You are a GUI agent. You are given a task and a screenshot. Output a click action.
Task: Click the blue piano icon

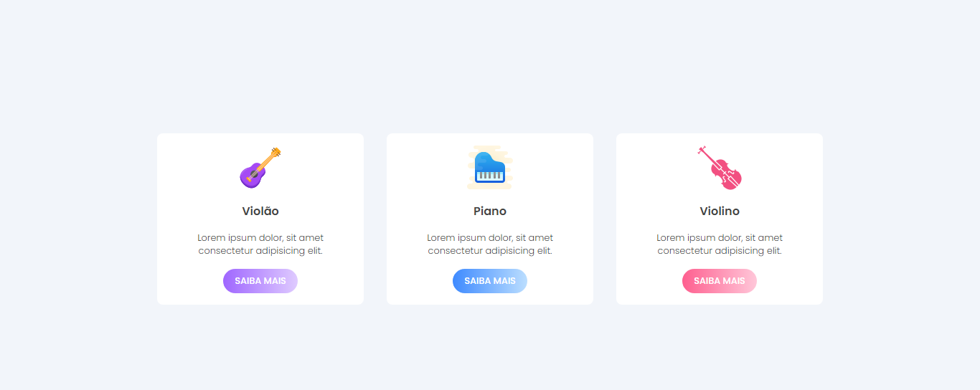click(x=490, y=168)
